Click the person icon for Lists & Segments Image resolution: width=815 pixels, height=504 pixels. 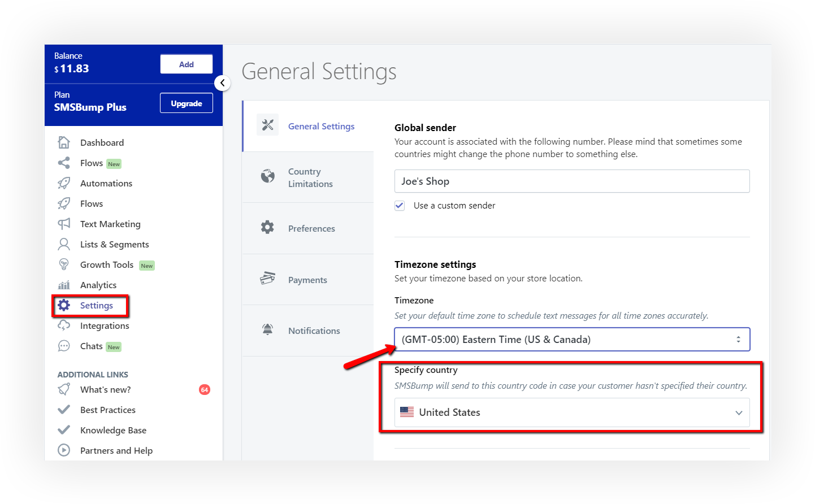tap(64, 244)
